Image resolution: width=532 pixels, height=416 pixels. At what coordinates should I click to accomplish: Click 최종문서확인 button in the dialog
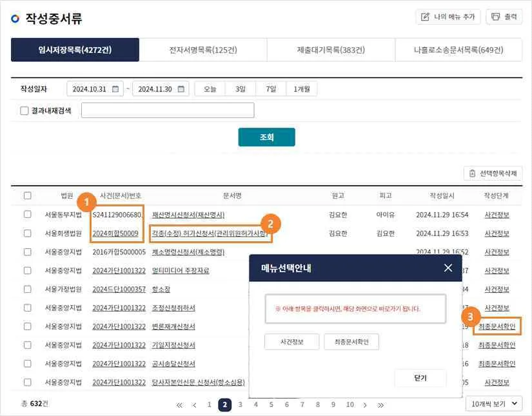(351, 342)
